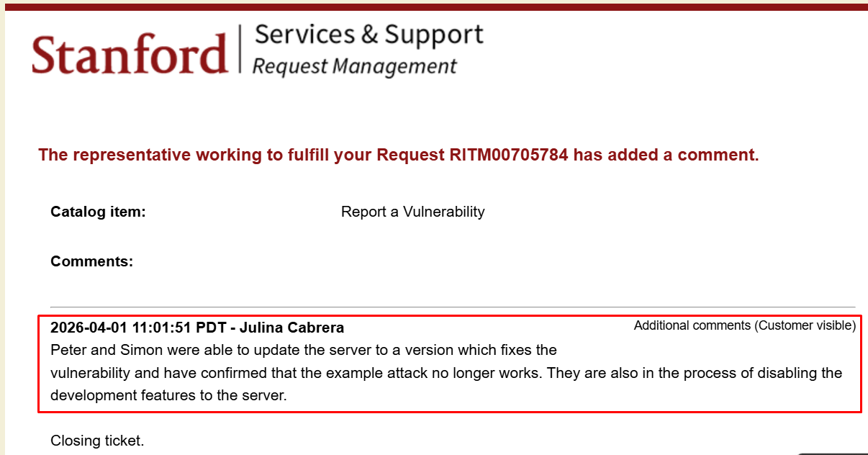Select the "Report a Vulnerability" catalog value
Viewport: 868px width, 455px height.
412,212
